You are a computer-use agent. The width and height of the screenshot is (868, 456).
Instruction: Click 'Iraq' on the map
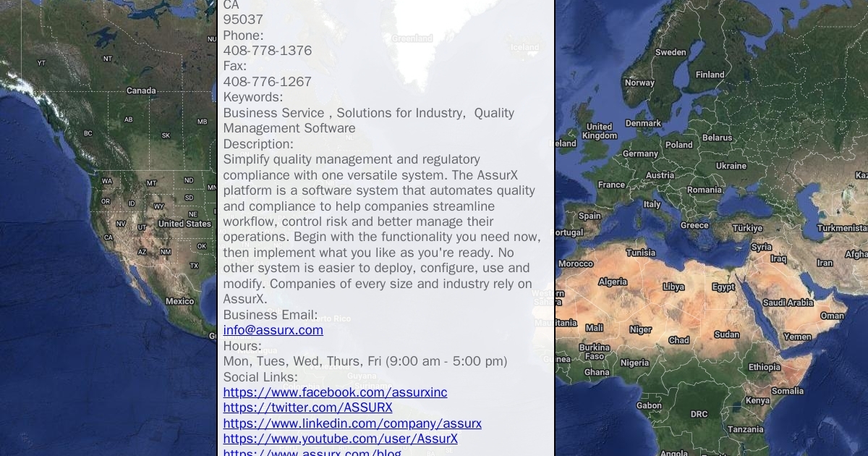click(778, 258)
